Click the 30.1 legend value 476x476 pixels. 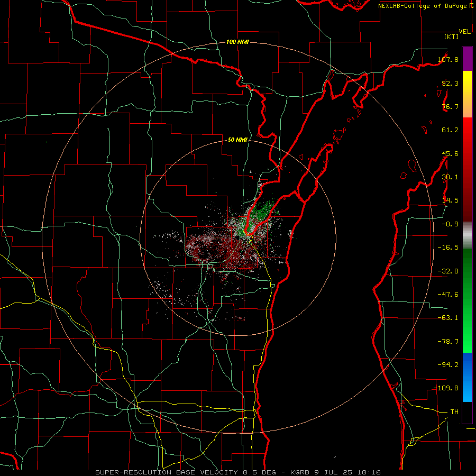pos(450,177)
